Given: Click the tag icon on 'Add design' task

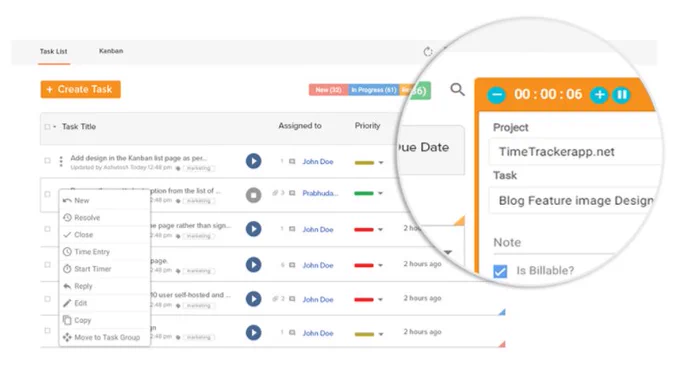Looking at the screenshot, I should (x=178, y=168).
